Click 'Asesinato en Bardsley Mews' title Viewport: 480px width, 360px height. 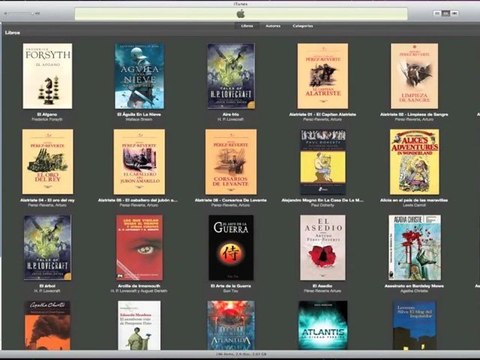(x=414, y=286)
